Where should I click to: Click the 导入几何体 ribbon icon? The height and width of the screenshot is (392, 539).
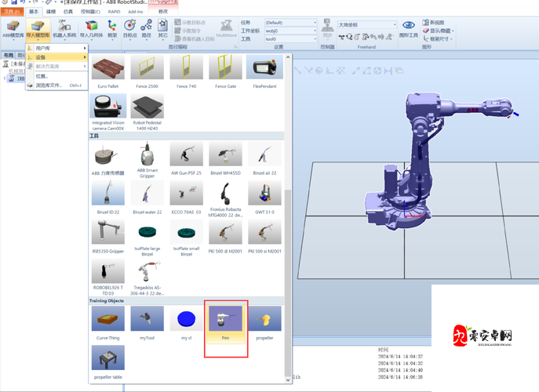pyautogui.click(x=91, y=29)
